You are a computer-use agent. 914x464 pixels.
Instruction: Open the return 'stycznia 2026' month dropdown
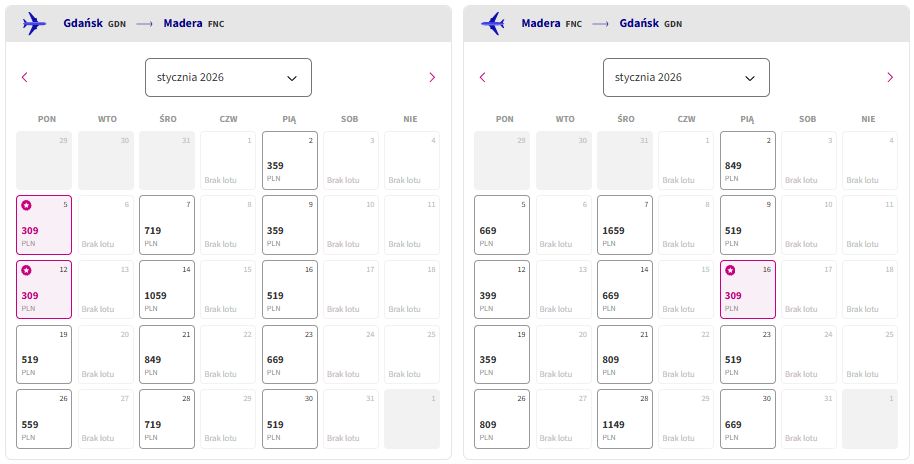click(686, 78)
